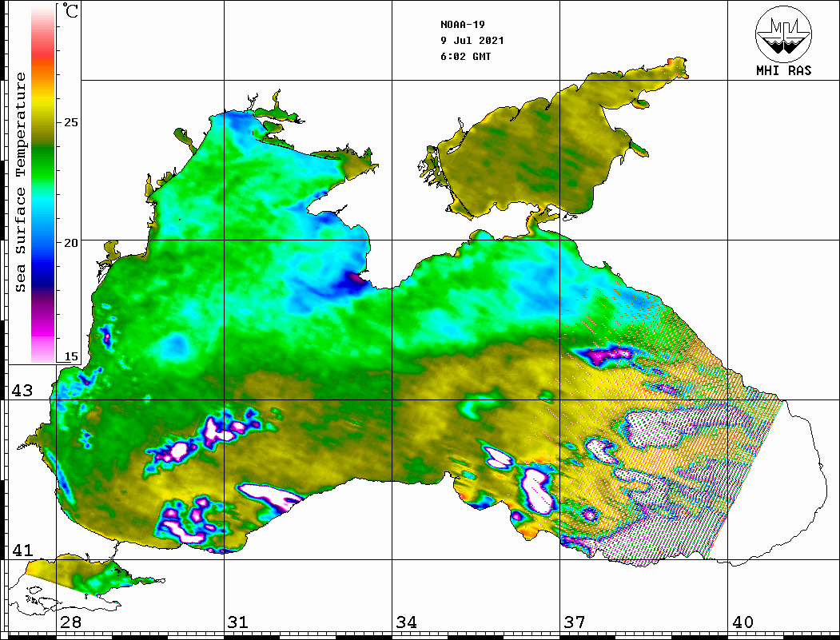Image resolution: width=840 pixels, height=640 pixels.
Task: Click latitude label '43'
Action: click(x=22, y=391)
